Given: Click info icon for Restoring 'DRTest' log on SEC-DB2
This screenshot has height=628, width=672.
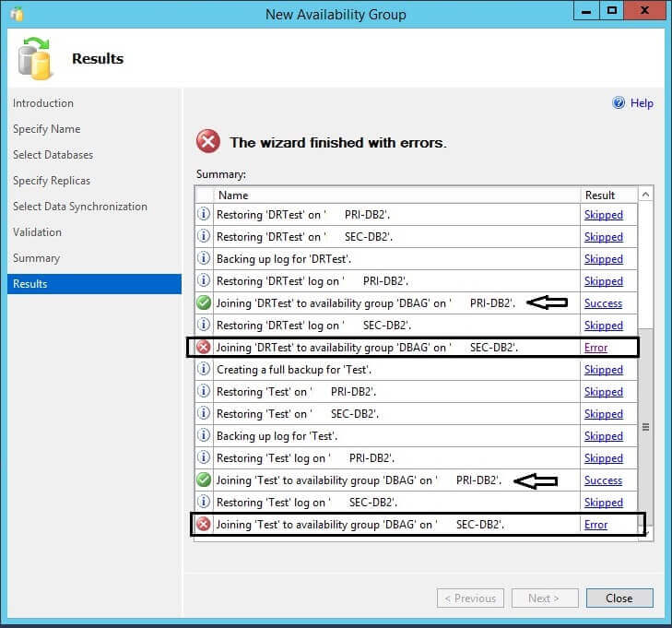Looking at the screenshot, I should click(x=204, y=325).
